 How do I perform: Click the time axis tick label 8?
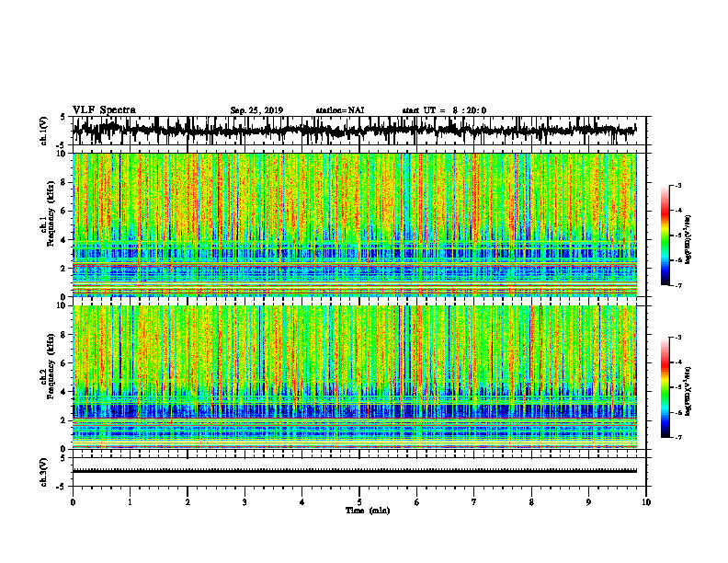pyautogui.click(x=531, y=502)
